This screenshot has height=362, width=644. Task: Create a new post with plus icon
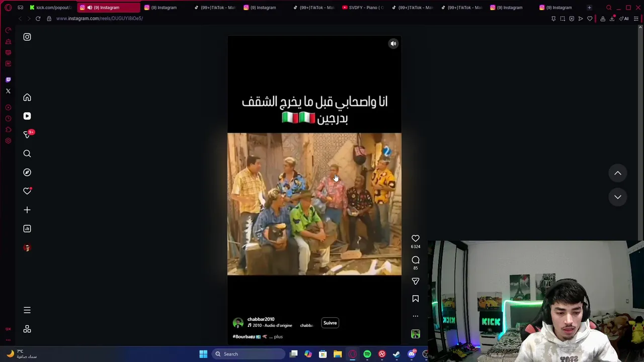27,210
